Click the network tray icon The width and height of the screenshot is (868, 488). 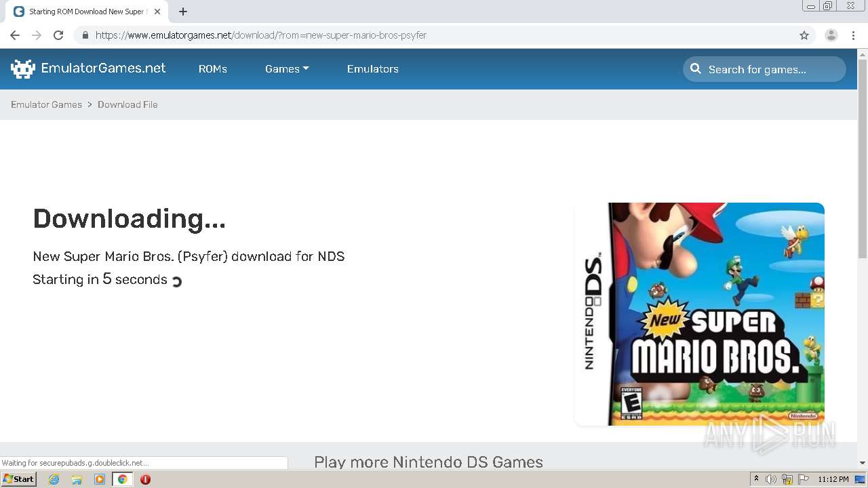point(787,479)
